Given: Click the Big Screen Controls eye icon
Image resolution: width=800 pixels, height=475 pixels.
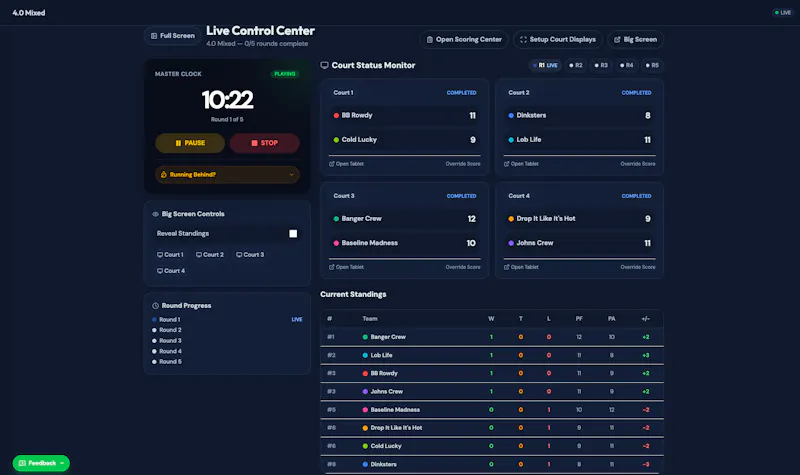Looking at the screenshot, I should pos(155,214).
